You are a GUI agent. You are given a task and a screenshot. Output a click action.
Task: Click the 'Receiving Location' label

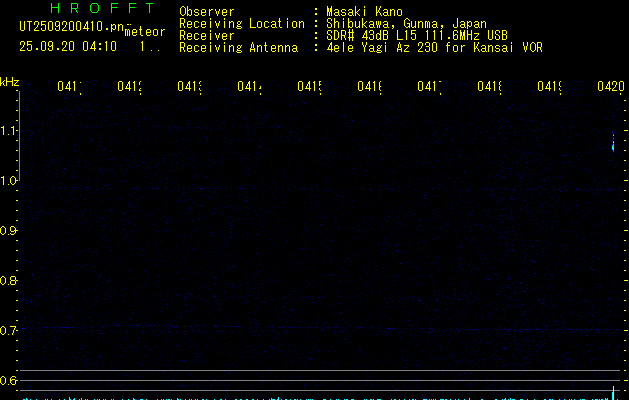click(242, 24)
